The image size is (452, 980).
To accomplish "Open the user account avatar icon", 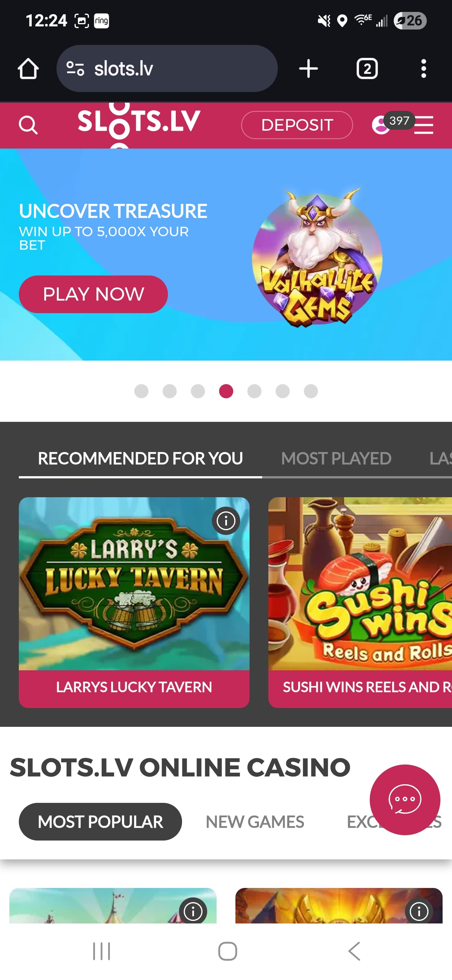I will (380, 125).
